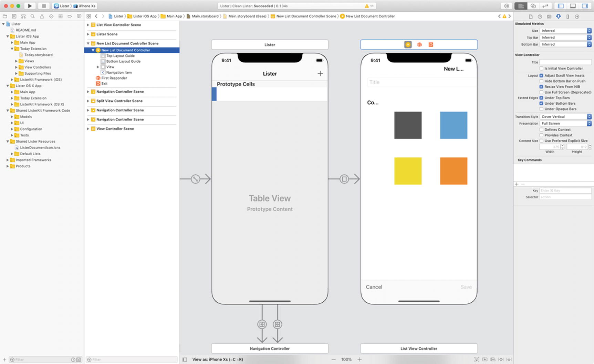Open the Top Bar dropdown

(x=565, y=38)
